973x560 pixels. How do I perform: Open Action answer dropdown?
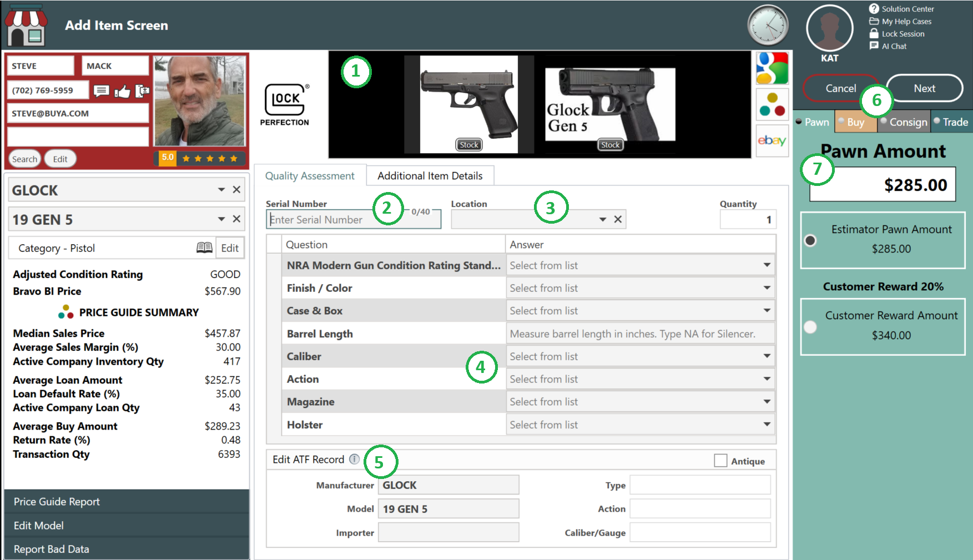[x=641, y=379]
